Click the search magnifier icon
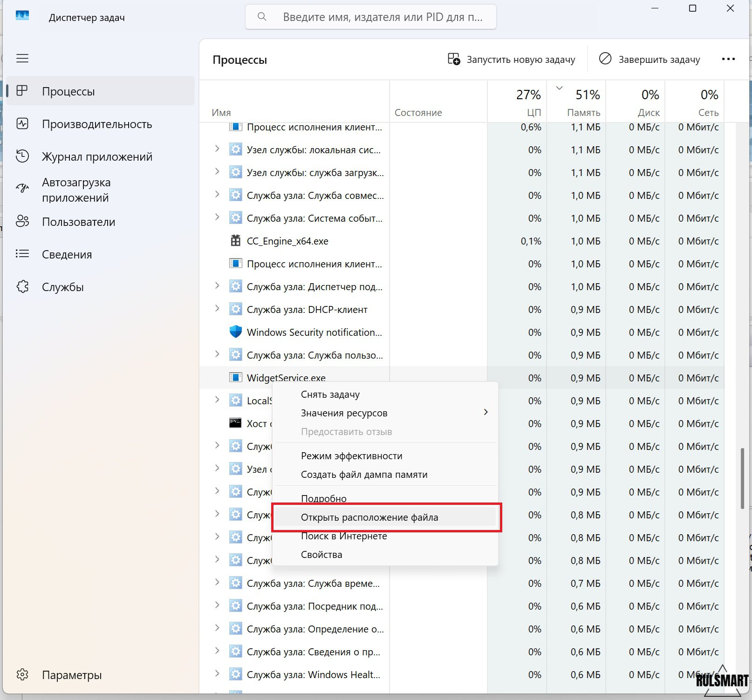Viewport: 752px width, 700px height. click(x=262, y=17)
